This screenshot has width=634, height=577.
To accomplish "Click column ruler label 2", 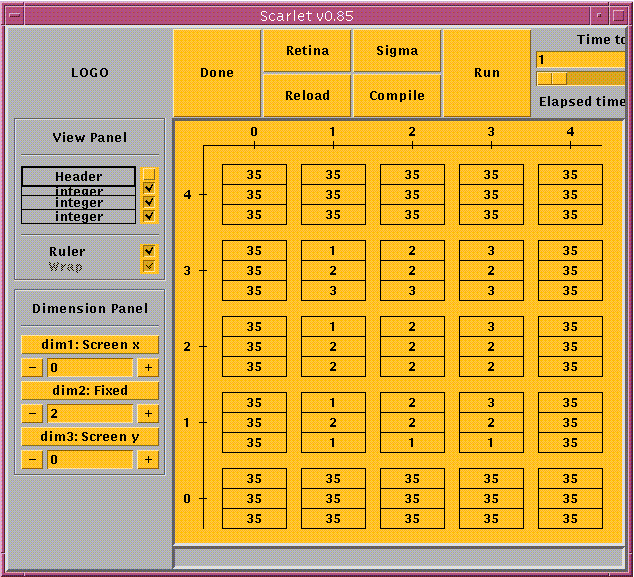I will [x=412, y=132].
